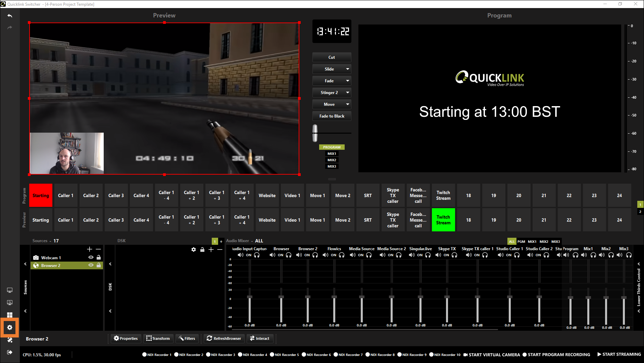This screenshot has height=363, width=644.
Task: Open the Slide transition dropdown arrow
Action: click(348, 69)
